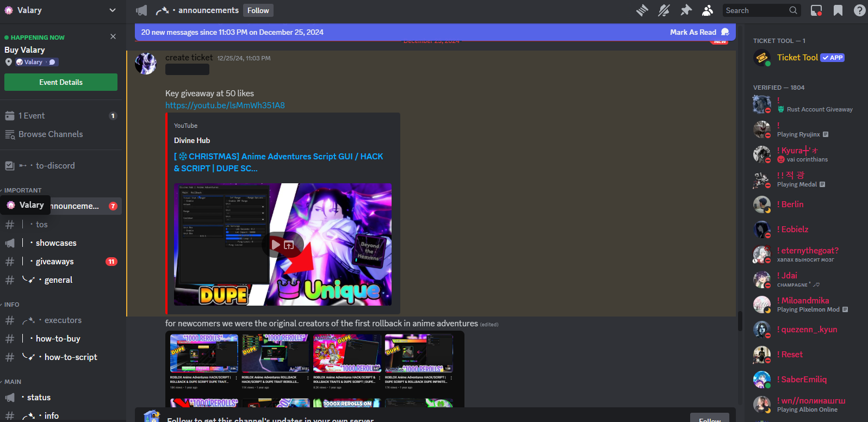Image resolution: width=868 pixels, height=422 pixels.
Task: Open the four-video screenshot image attachment
Action: point(315,370)
